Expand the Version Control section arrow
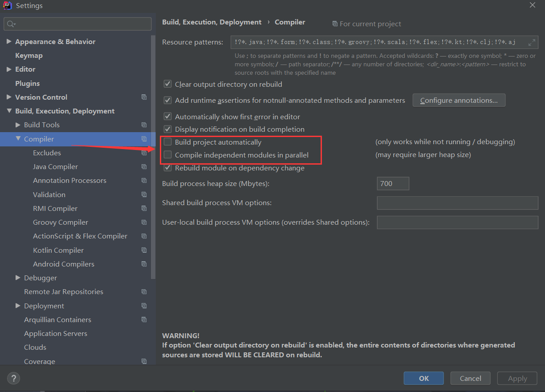545x392 pixels. [9, 97]
